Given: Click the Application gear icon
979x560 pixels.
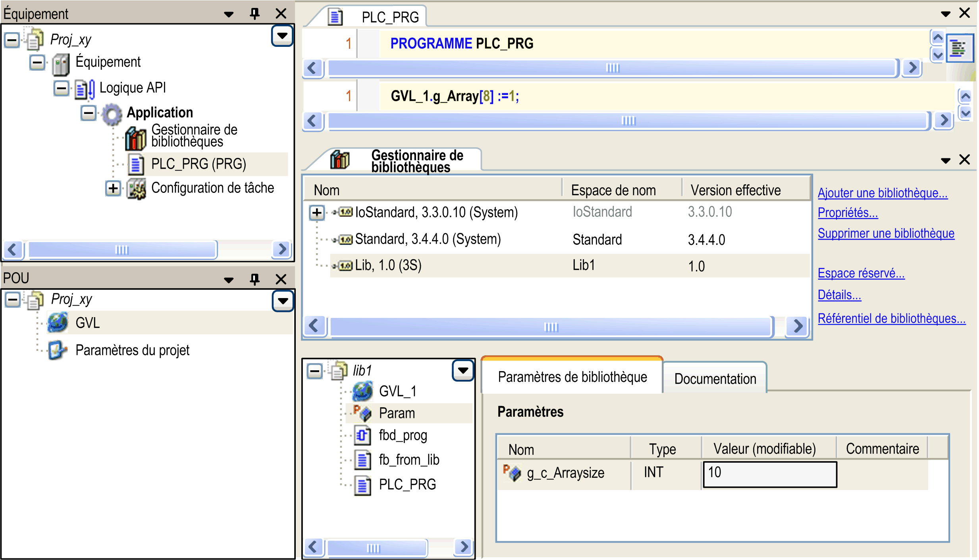Looking at the screenshot, I should click(x=112, y=114).
